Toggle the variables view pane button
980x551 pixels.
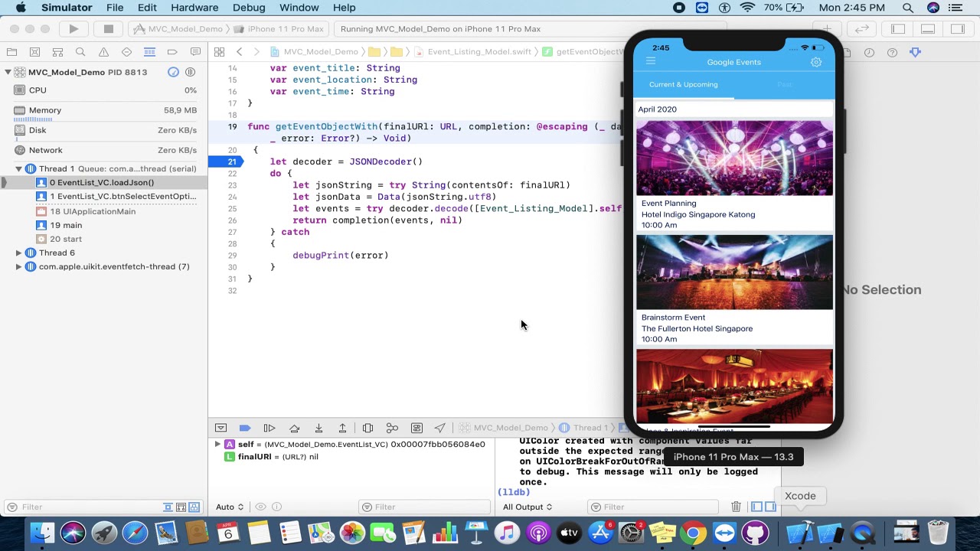756,507
